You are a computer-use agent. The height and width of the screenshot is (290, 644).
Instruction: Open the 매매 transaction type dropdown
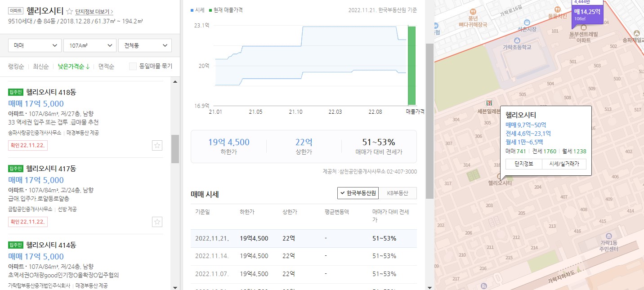pyautogui.click(x=35, y=45)
